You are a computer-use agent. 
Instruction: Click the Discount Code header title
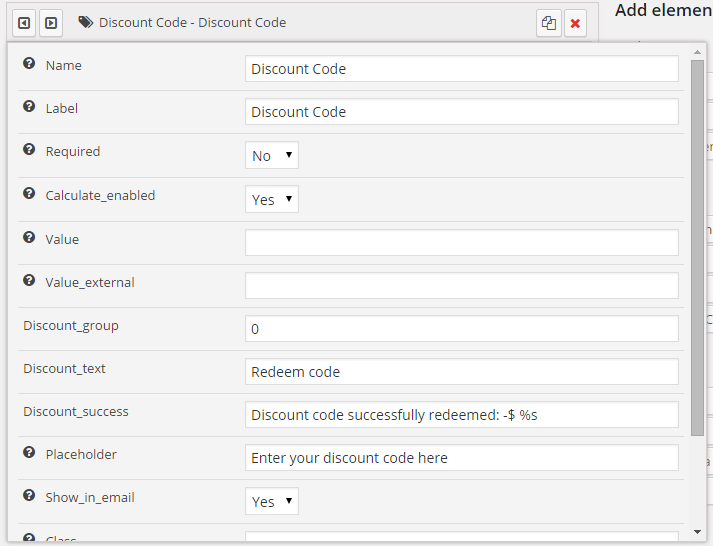[192, 22]
